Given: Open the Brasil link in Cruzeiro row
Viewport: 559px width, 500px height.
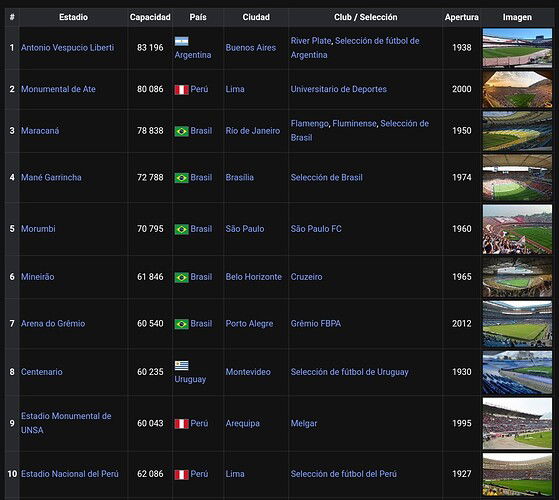Looking at the screenshot, I should click(x=201, y=277).
